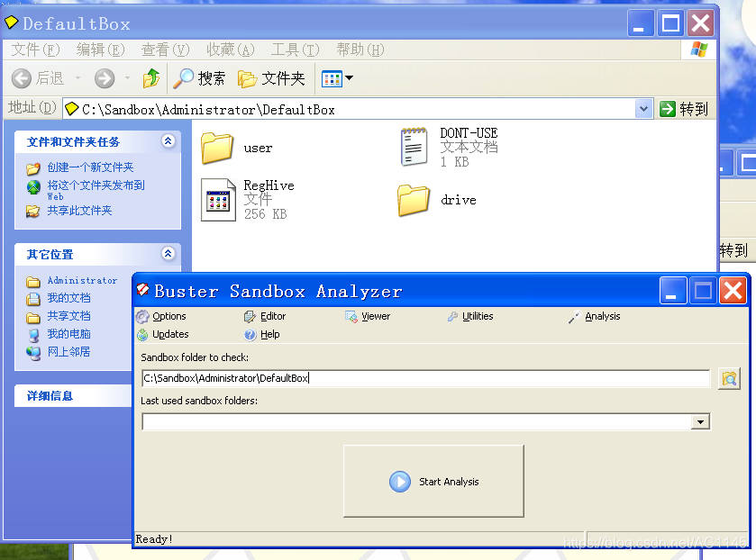
Task: Click the Options gear icon in Buster
Action: point(142,317)
